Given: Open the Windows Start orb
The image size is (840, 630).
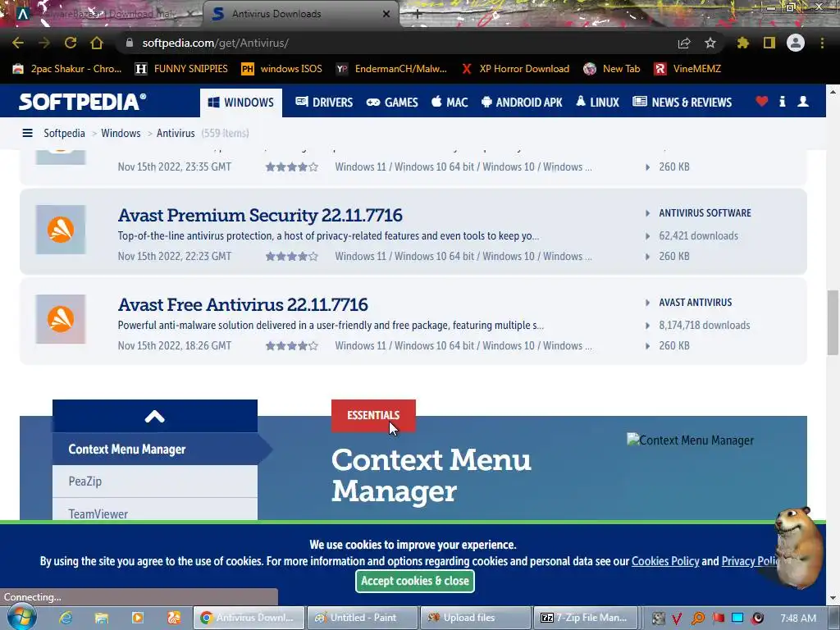Looking at the screenshot, I should coord(21,617).
